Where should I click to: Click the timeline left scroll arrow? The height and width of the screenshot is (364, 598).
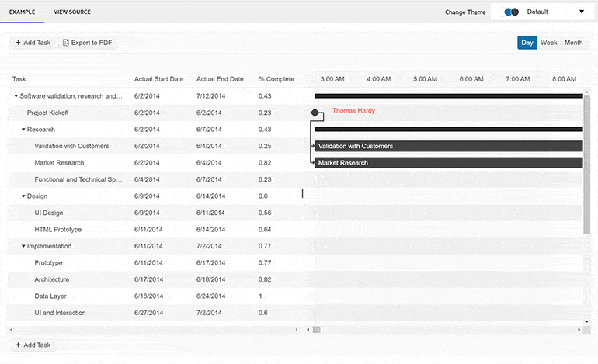click(308, 330)
